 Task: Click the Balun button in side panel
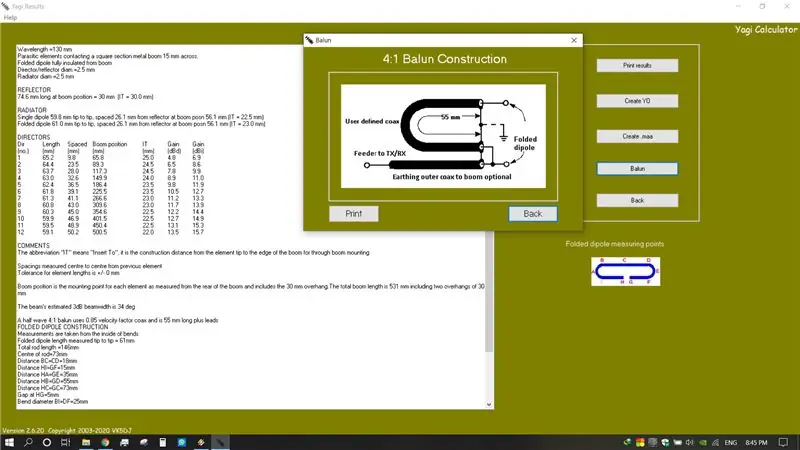(637, 168)
